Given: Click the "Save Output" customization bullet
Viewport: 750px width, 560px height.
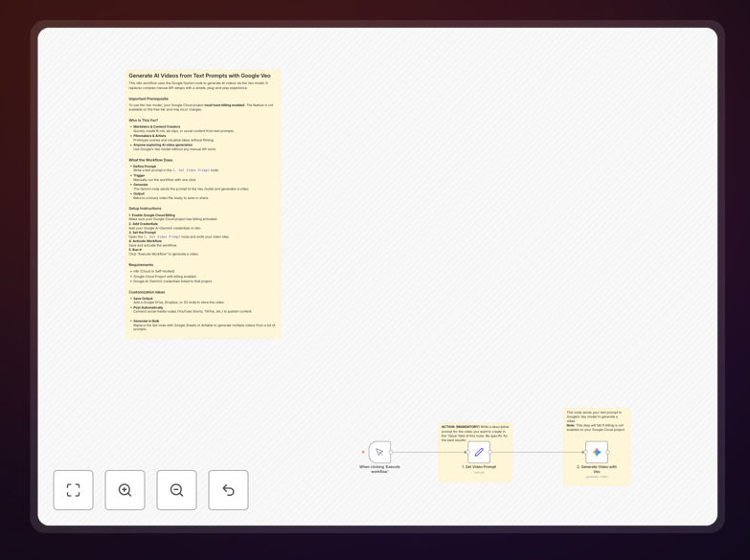Looking at the screenshot, I should (143, 299).
